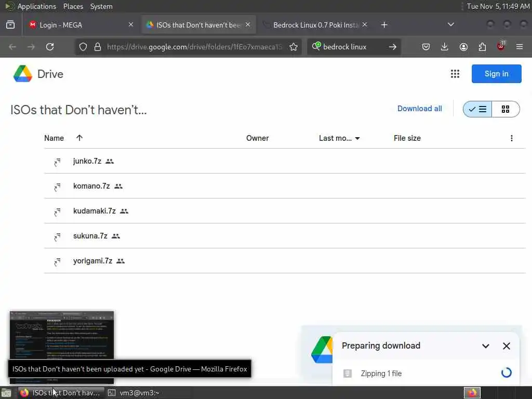Switch to grid layout view
Viewport: 532px width, 399px height.
point(506,109)
